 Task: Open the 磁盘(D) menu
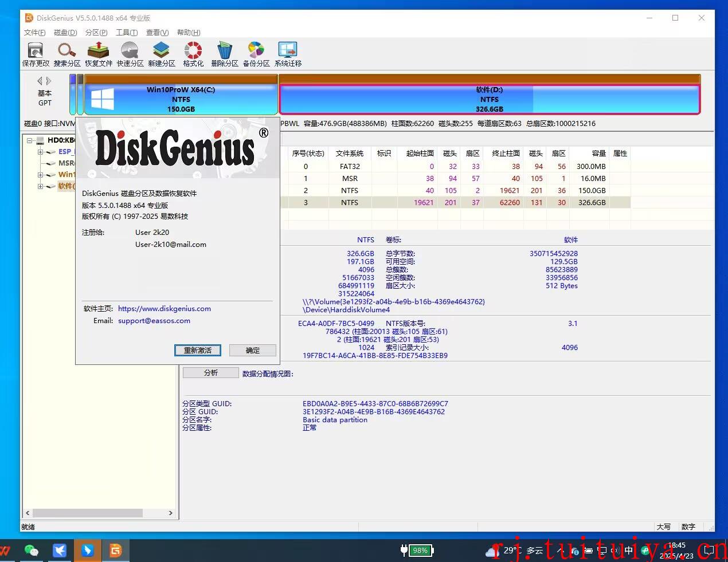[65, 33]
